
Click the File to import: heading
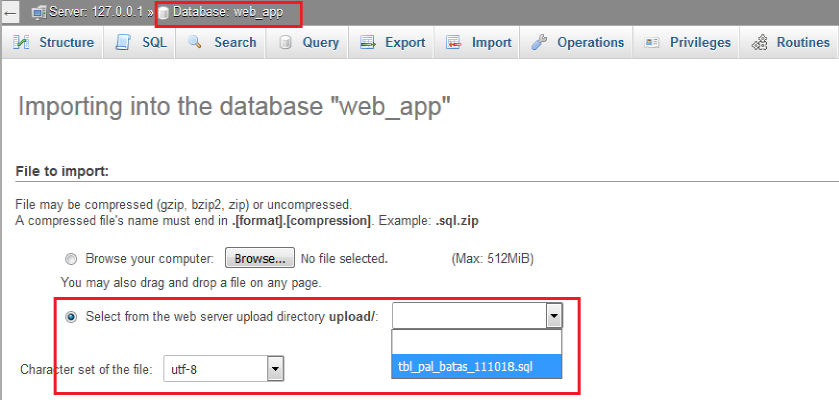click(63, 172)
